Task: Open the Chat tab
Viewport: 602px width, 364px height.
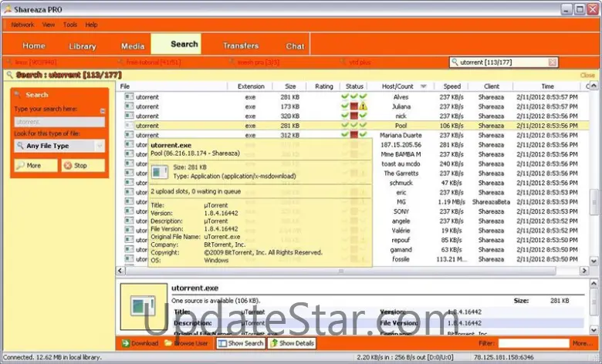Action: coord(295,46)
